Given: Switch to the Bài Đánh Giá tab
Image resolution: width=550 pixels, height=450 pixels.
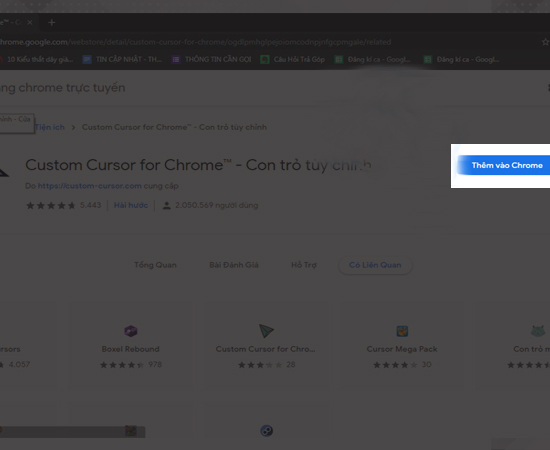Looking at the screenshot, I should tap(234, 265).
